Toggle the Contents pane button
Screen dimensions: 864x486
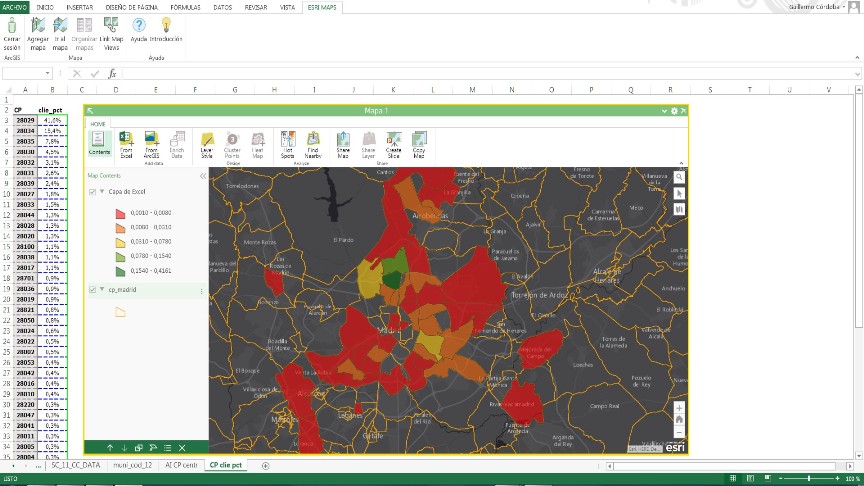(x=99, y=143)
